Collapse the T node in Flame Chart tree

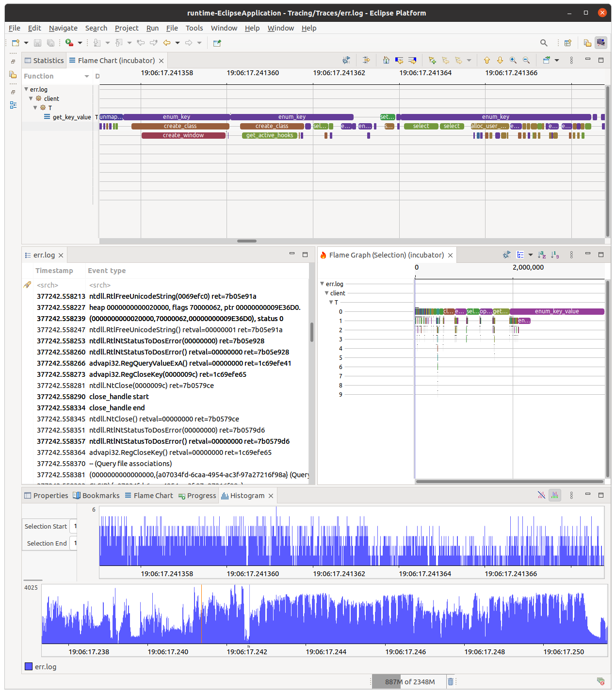coord(35,108)
